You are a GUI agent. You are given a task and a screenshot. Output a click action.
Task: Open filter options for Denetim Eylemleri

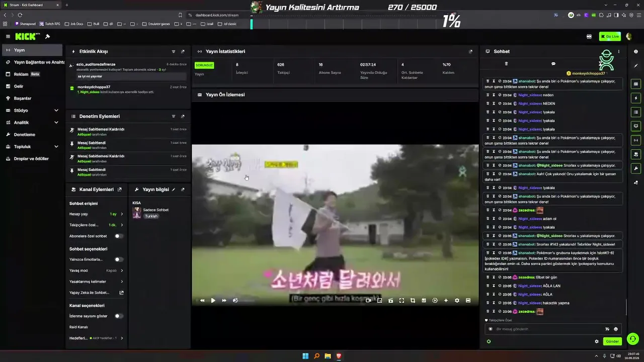click(x=174, y=116)
